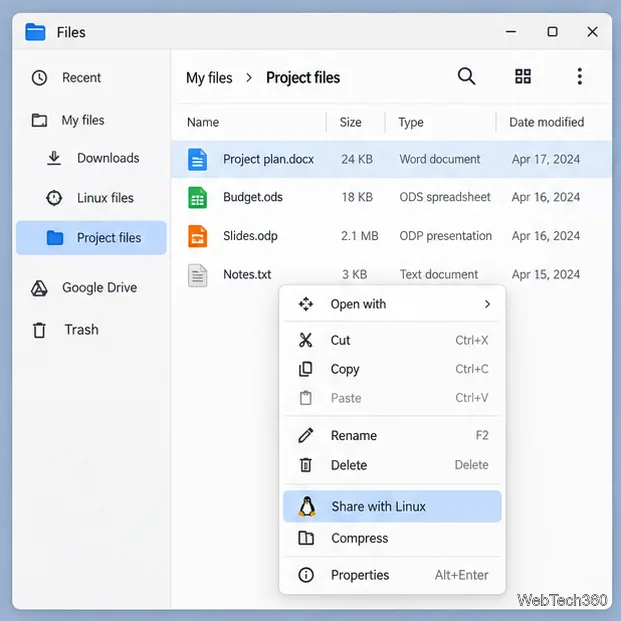The width and height of the screenshot is (621, 621).
Task: Open Google Drive label in the sidebar
Action: [99, 288]
